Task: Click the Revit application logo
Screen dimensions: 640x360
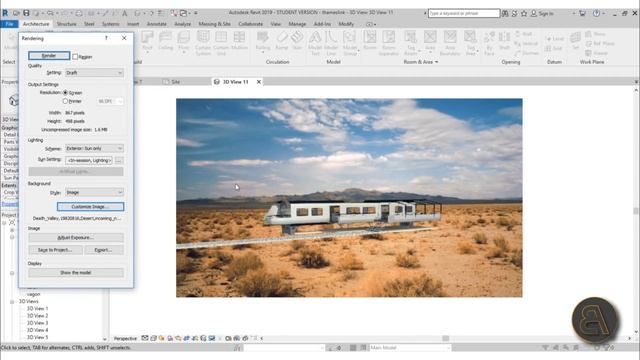Action: click(x=5, y=13)
